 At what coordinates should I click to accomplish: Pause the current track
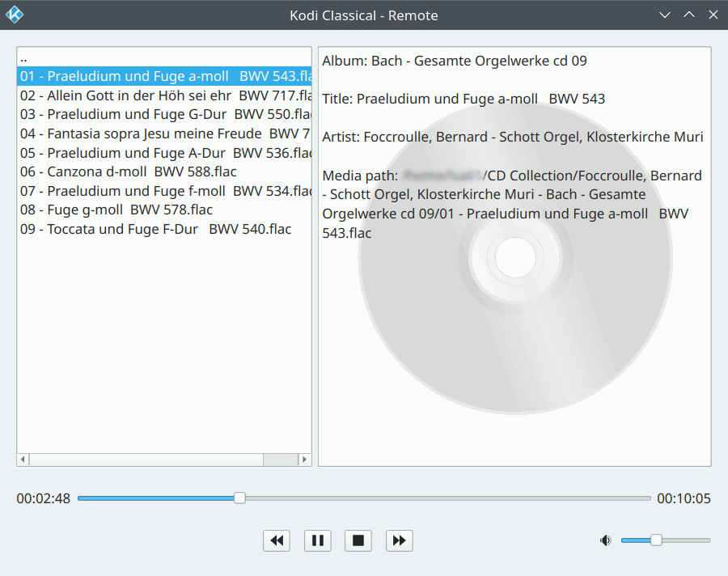(318, 540)
